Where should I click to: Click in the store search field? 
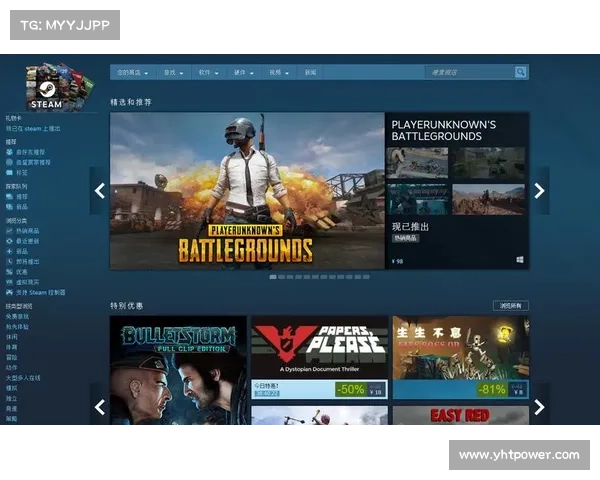[x=470, y=72]
